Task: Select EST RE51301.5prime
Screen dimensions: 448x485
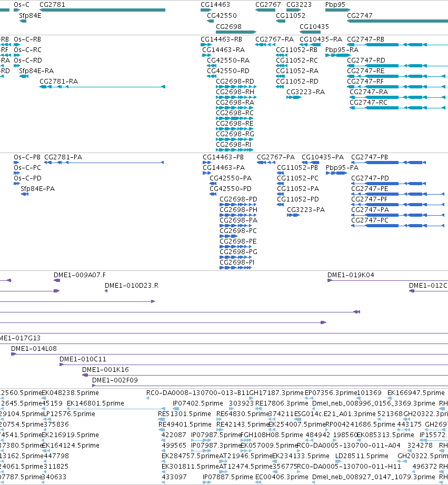Action: [x=184, y=414]
